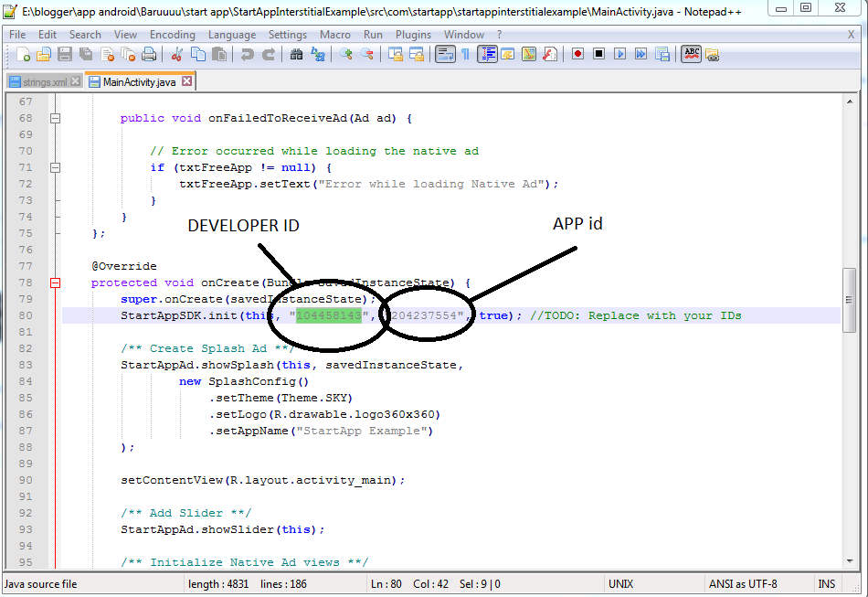Toggle the Show all characters pilcrow icon
Image resolution: width=868 pixels, height=597 pixels.
[466, 54]
